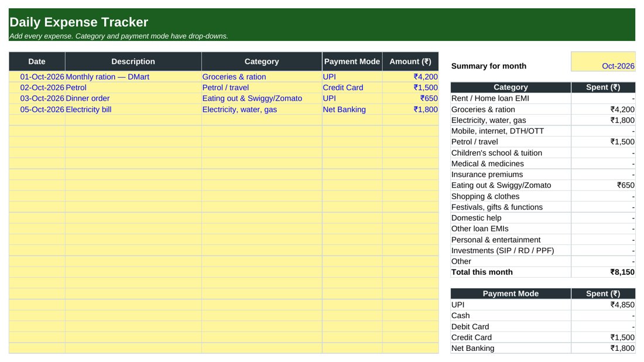This screenshot has width=644, height=362.
Task: Click amount cell ₹1,500 in Petrol row
Action: 410,87
